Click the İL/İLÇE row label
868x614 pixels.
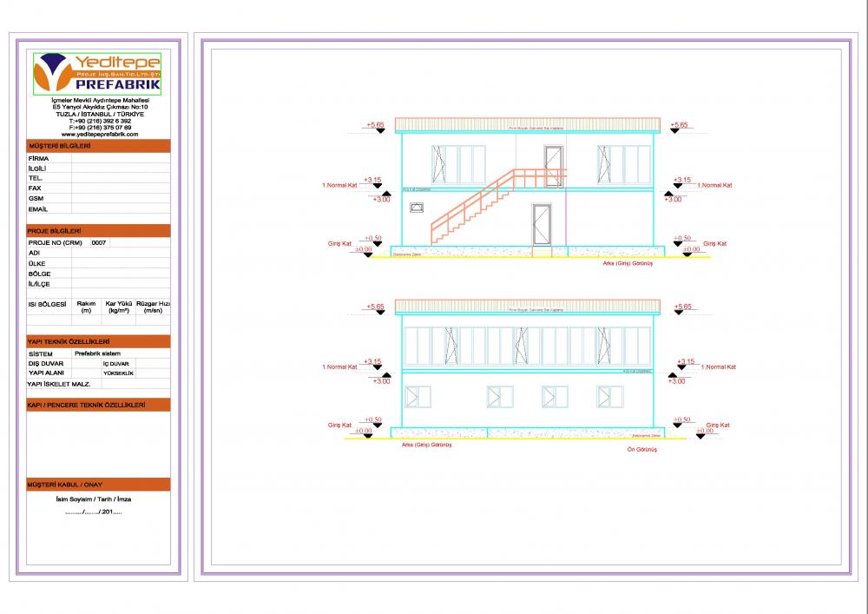(39, 284)
